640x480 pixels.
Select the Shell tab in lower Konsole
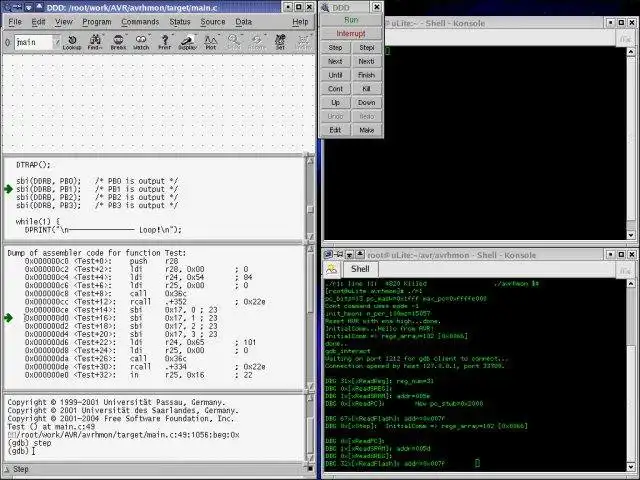coord(360,269)
